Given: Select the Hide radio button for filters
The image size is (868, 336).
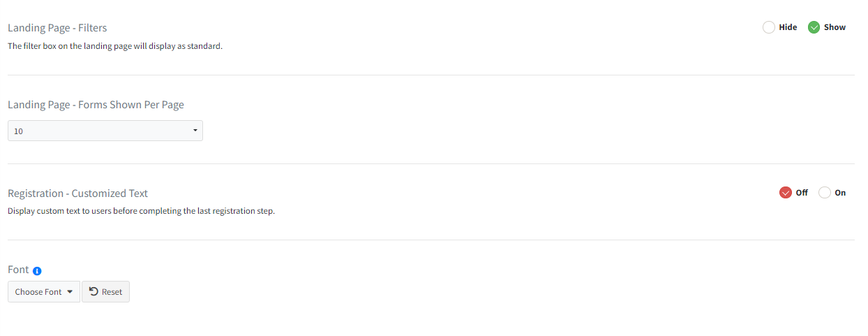Looking at the screenshot, I should coord(769,27).
